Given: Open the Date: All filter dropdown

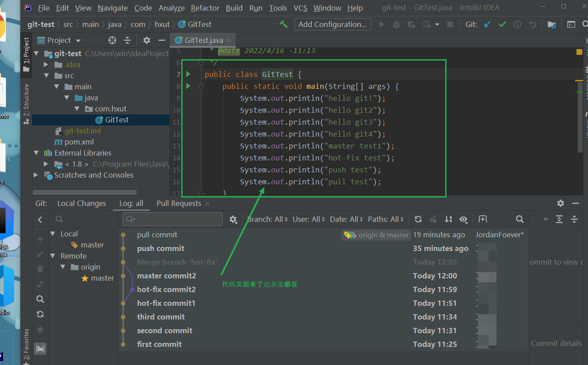Looking at the screenshot, I should click(346, 219).
